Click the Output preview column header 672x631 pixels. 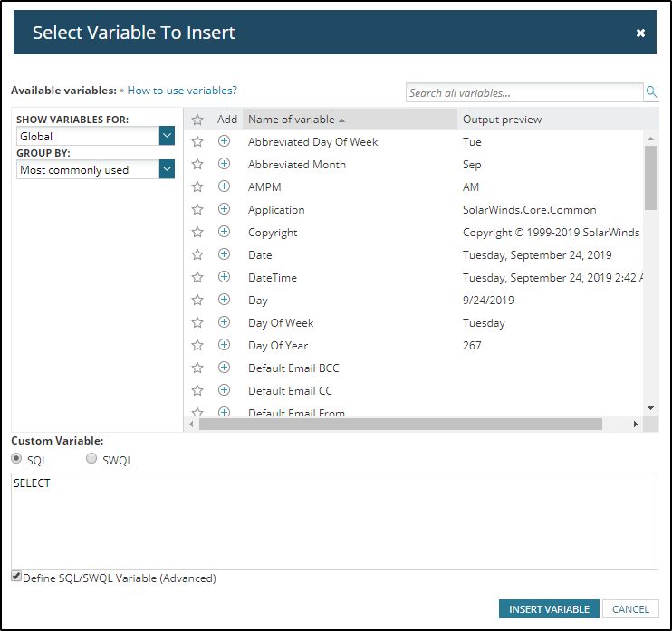coord(503,120)
